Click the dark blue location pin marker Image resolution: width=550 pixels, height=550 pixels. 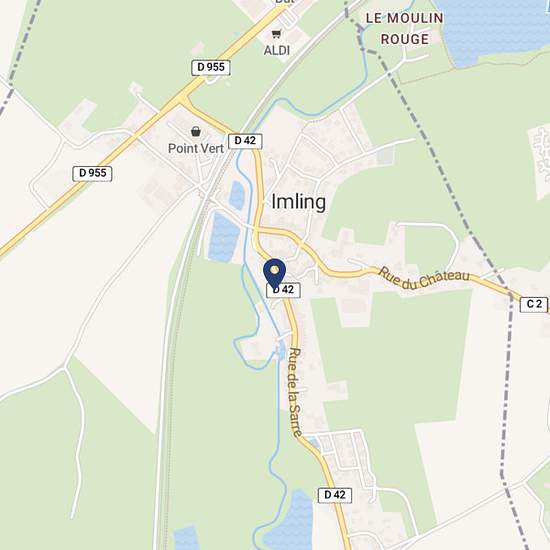pyautogui.click(x=275, y=274)
